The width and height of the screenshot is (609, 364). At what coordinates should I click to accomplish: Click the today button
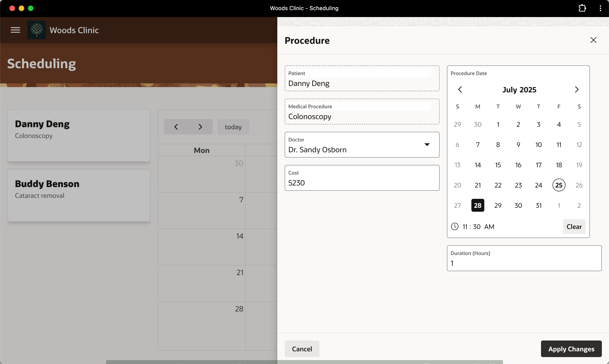pyautogui.click(x=233, y=127)
